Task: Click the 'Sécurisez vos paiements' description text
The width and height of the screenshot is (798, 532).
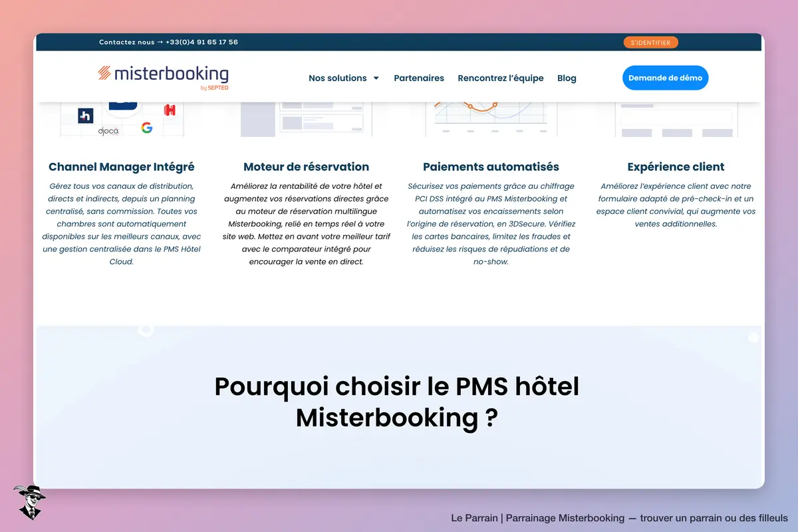Action: tap(491, 223)
